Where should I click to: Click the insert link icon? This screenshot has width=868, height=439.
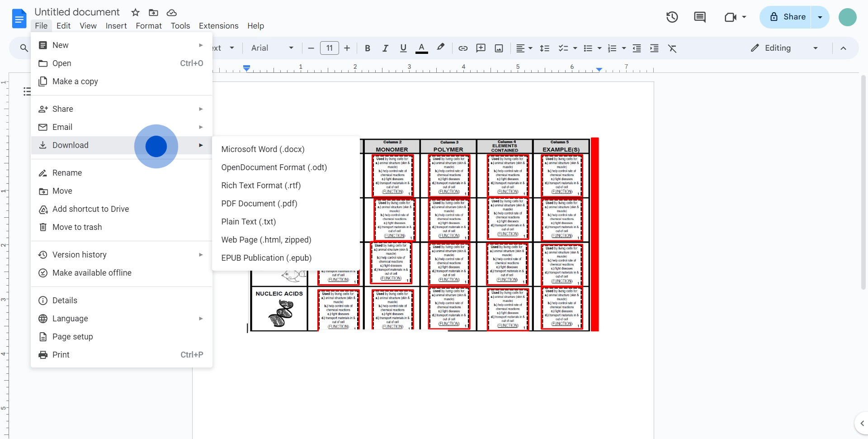pos(463,48)
